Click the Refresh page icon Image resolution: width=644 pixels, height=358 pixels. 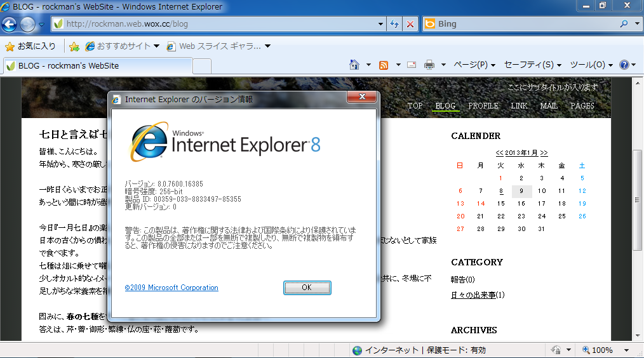(394, 24)
